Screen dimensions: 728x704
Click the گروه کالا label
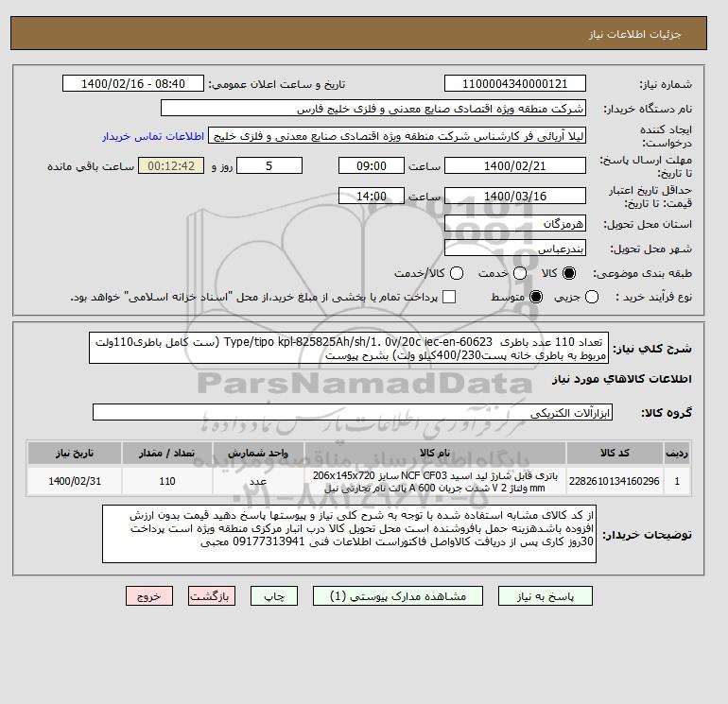[667, 413]
